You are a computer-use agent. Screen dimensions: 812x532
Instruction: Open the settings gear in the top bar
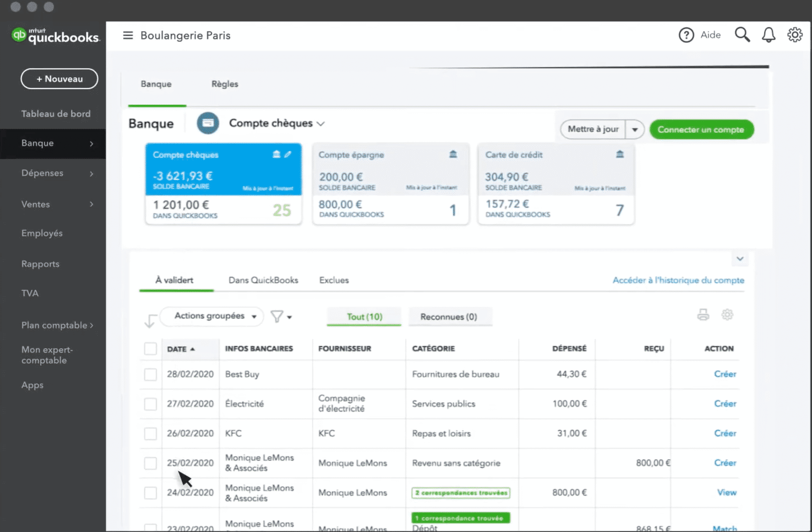coord(795,35)
